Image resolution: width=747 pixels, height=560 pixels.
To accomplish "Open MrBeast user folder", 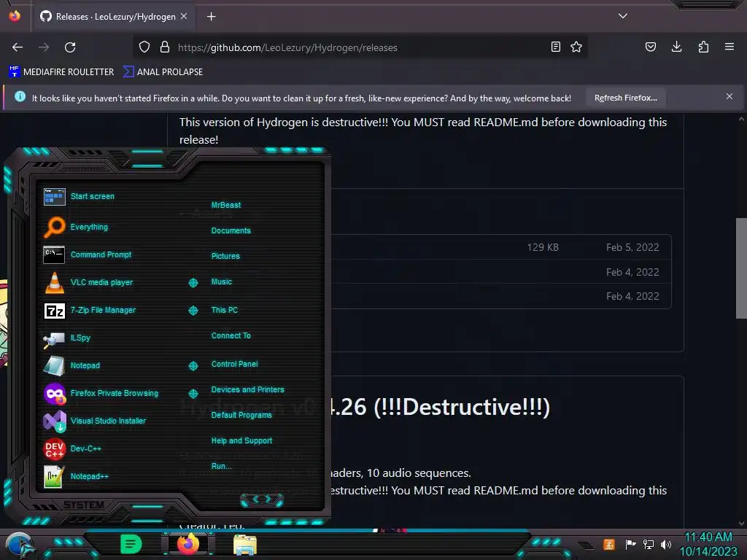I will coord(226,205).
